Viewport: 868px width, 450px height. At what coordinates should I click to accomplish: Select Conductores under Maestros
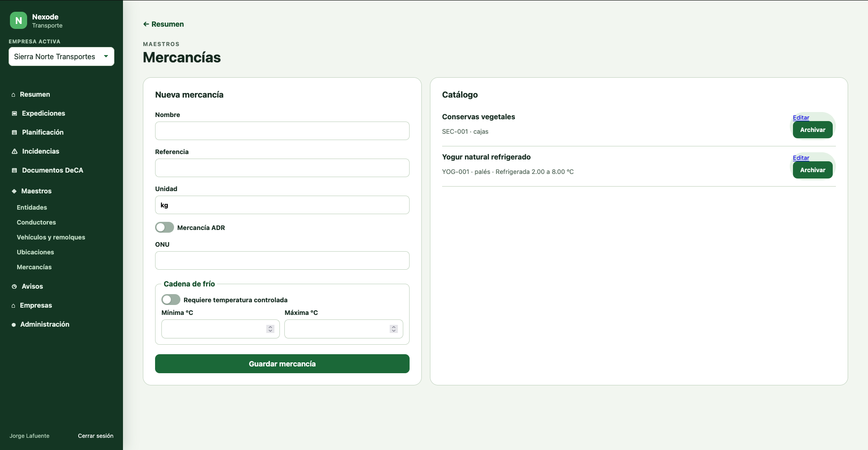point(36,222)
